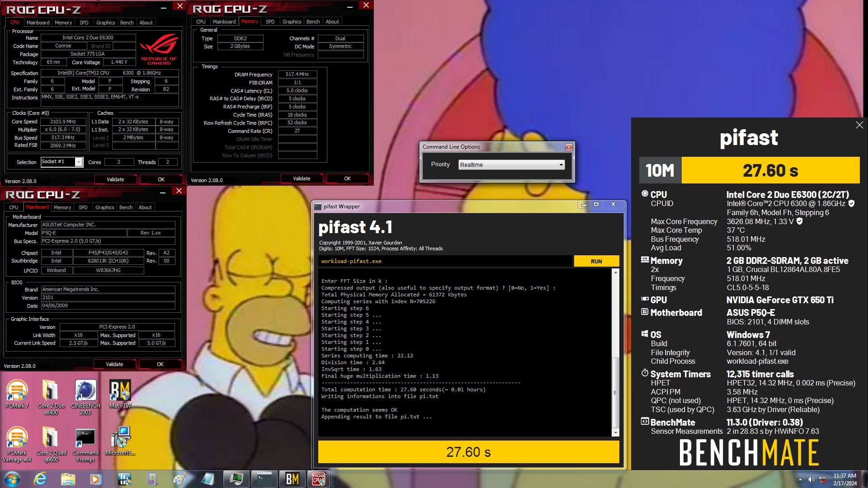
Task: Click the yellow RUN button in pifast Wrapper
Action: click(x=596, y=261)
